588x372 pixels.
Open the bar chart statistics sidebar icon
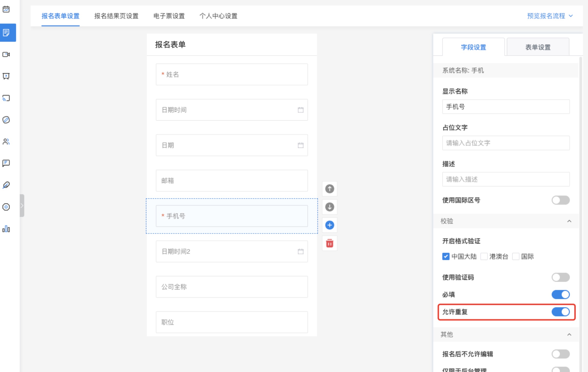6,229
